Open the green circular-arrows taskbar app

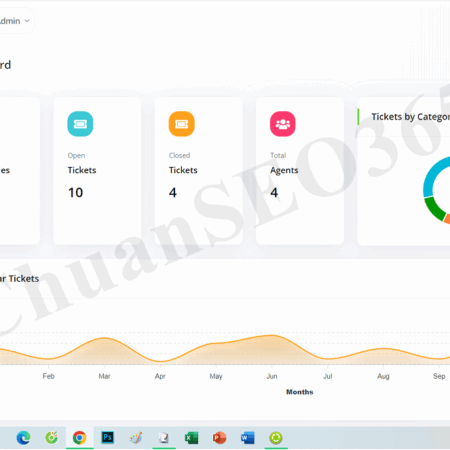[276, 438]
